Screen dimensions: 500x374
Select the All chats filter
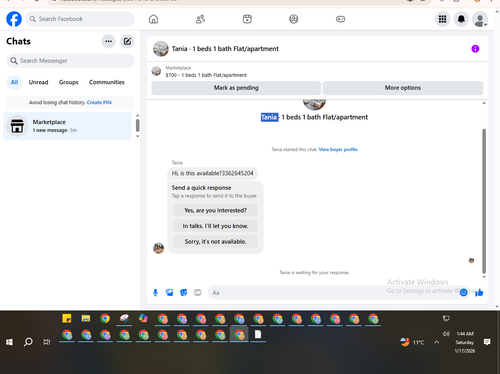14,82
